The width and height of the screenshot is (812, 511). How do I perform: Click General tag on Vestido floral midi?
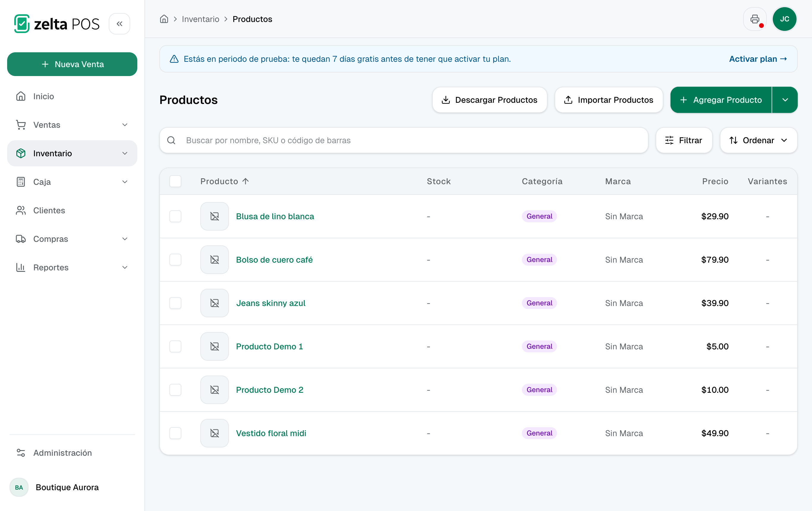click(539, 433)
